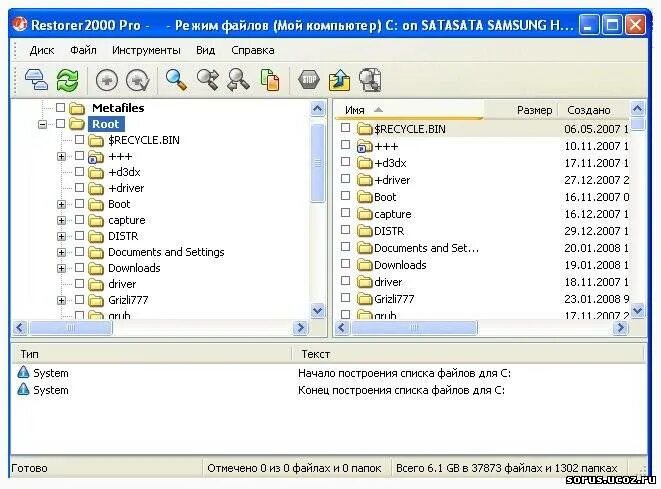Viewport: 661px width, 489px height.
Task: Click tree pane scroll down arrow
Action: (x=318, y=311)
